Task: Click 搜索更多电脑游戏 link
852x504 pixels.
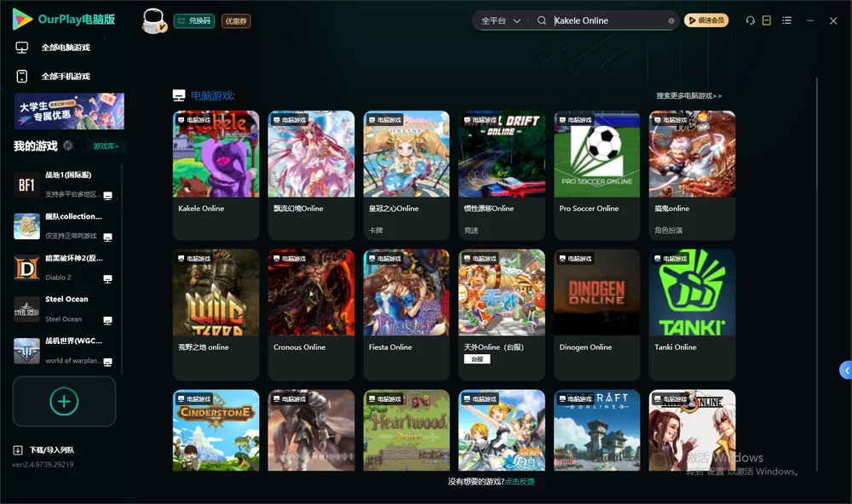Action: 689,96
